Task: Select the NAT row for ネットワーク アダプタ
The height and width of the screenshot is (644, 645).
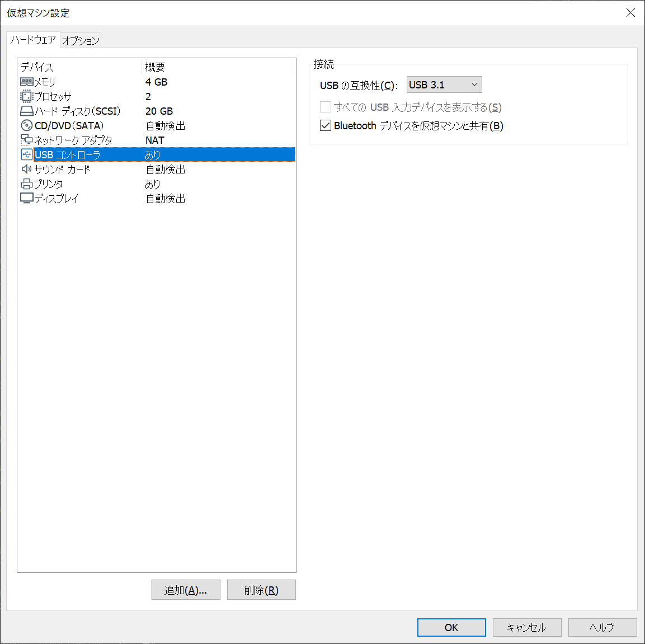Action: [x=155, y=140]
